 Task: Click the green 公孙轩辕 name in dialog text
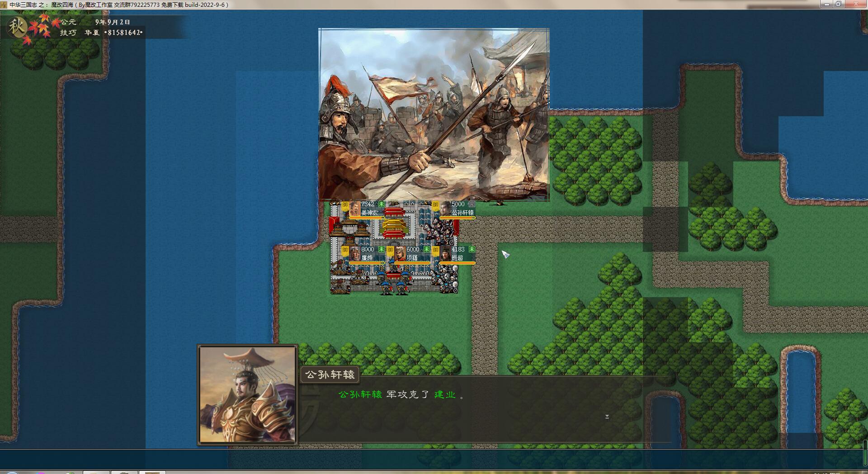tap(360, 394)
